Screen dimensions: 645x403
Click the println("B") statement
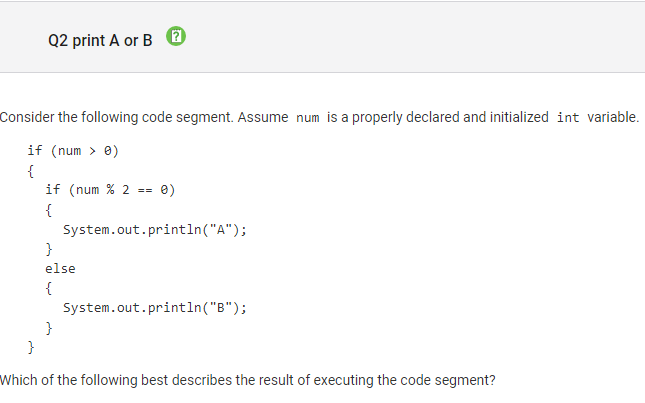coord(155,308)
